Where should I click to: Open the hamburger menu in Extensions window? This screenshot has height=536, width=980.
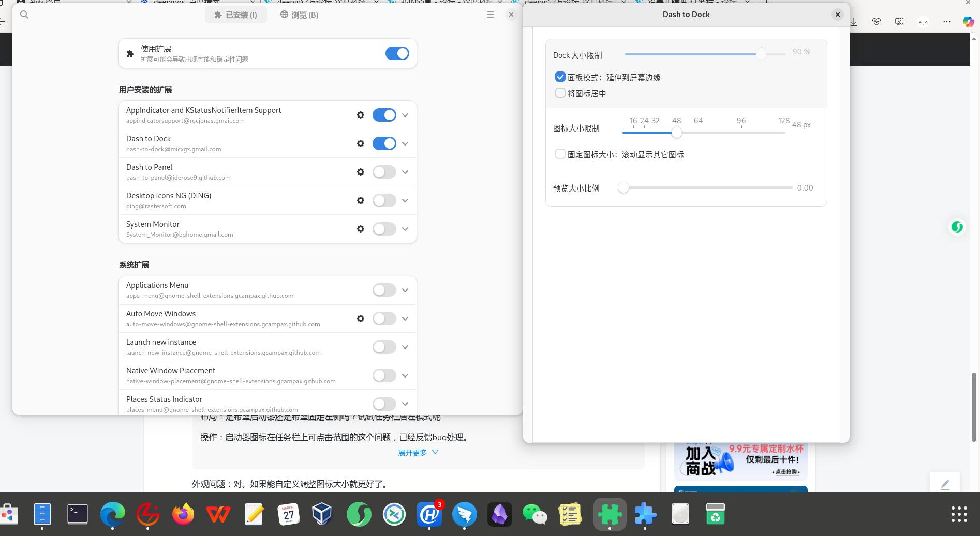point(491,15)
